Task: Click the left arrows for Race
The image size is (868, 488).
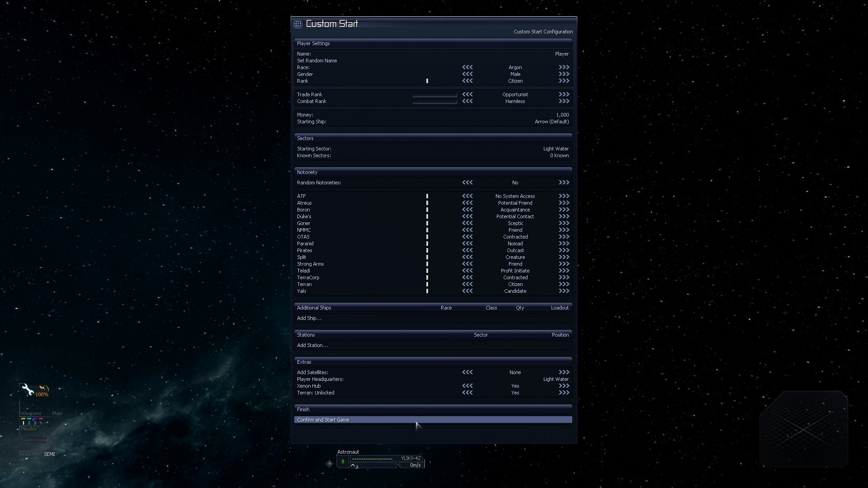Action: coord(467,67)
